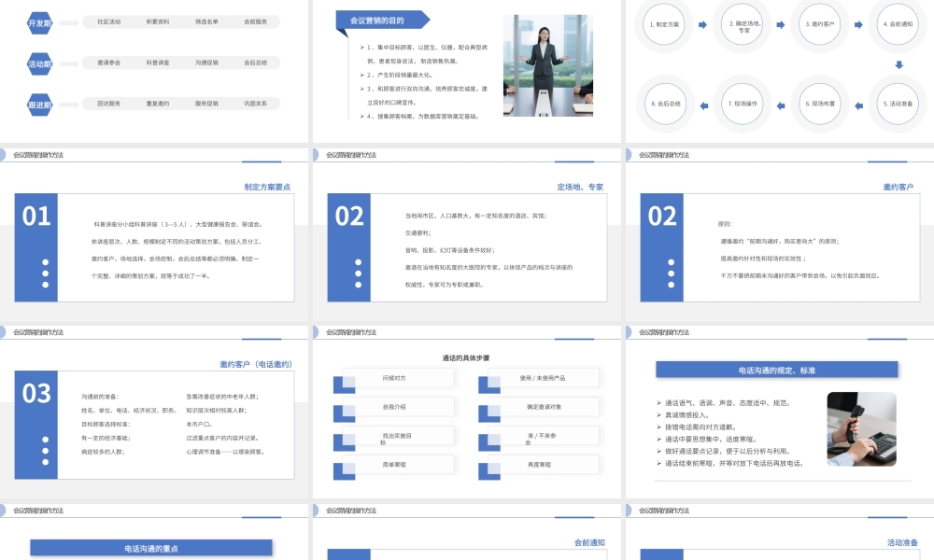Select the circle labeled 6. 现场布置

coord(820,104)
